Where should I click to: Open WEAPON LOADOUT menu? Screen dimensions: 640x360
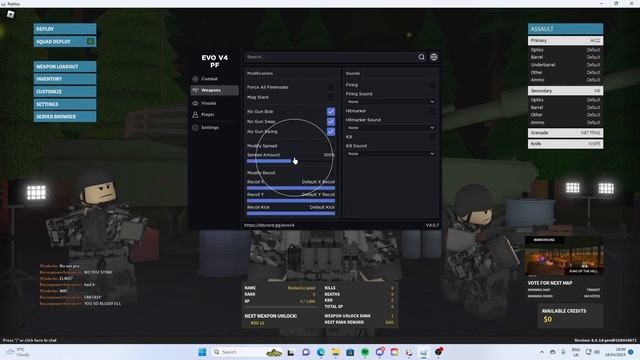point(65,67)
